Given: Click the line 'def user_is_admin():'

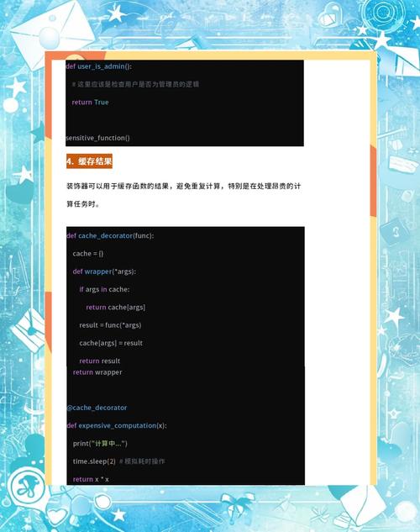Looking at the screenshot, I should pyautogui.click(x=98, y=66).
